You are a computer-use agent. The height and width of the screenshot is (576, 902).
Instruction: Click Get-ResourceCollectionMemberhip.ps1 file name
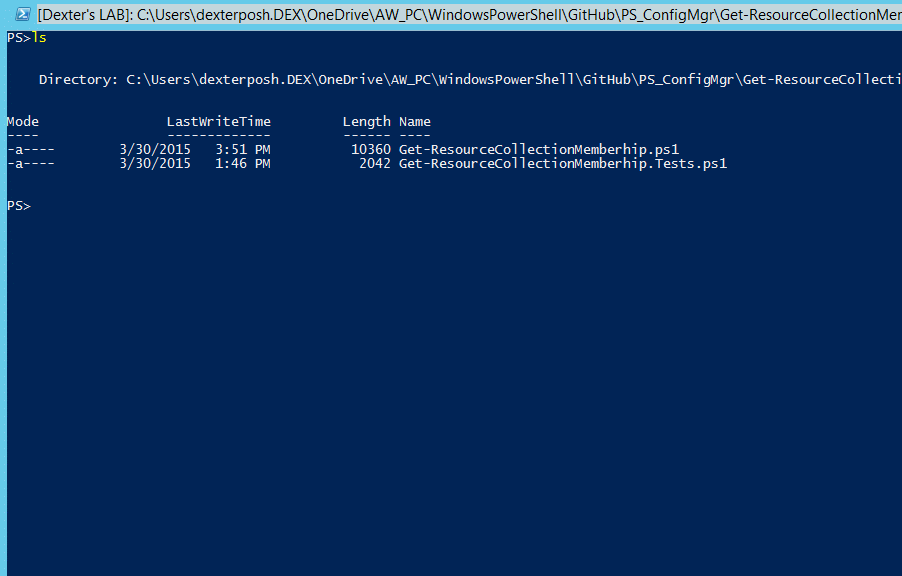point(539,150)
